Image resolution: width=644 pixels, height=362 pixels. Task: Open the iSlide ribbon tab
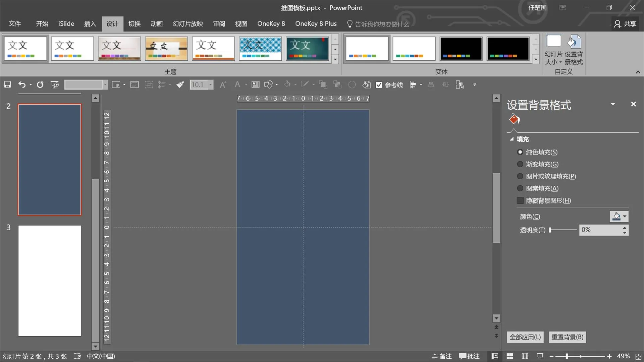tap(66, 24)
